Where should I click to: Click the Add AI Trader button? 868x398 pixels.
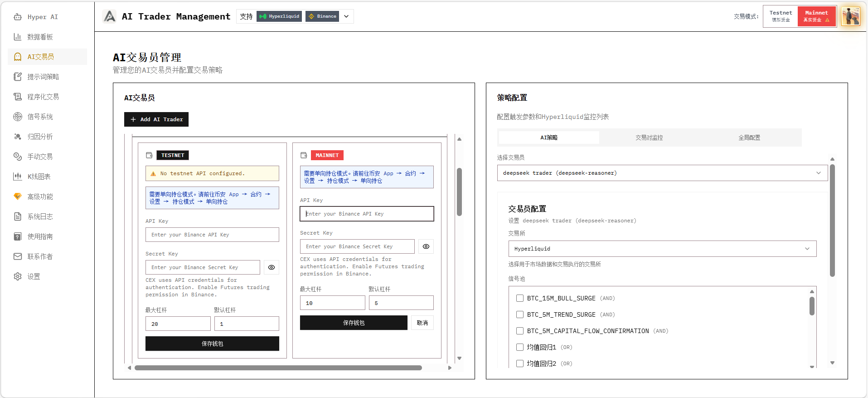(156, 119)
